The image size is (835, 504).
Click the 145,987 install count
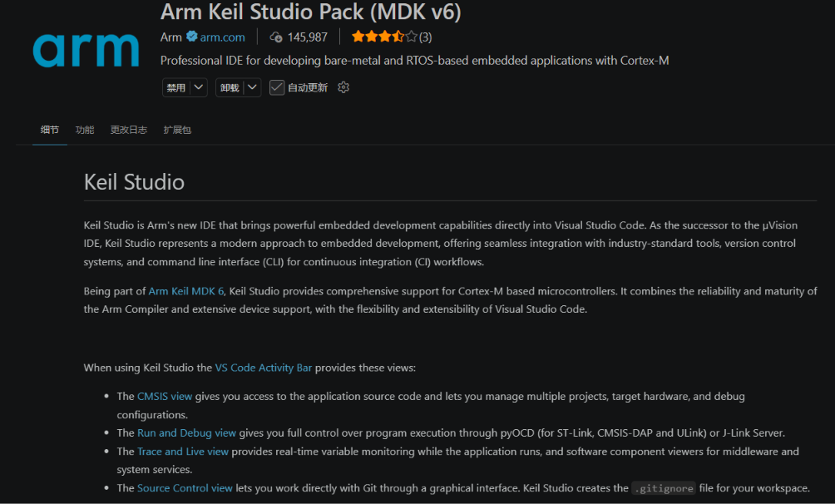(x=307, y=37)
